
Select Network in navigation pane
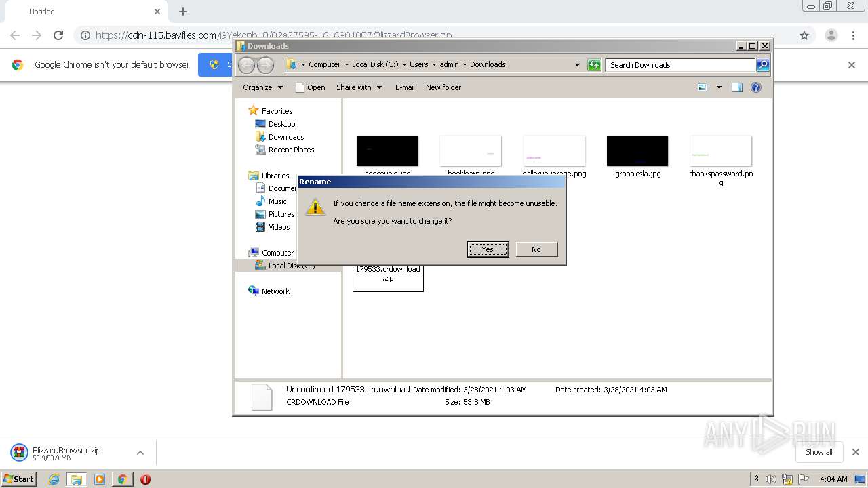click(275, 291)
